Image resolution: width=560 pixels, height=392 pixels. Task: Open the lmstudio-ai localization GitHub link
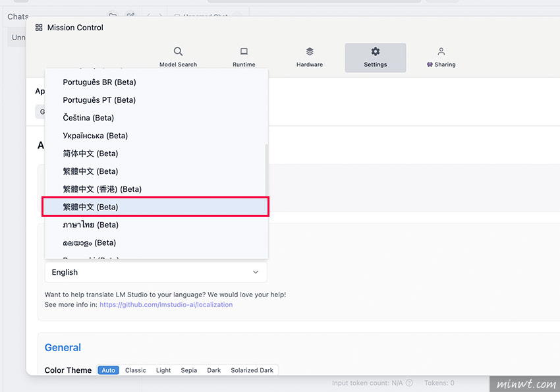(x=166, y=304)
